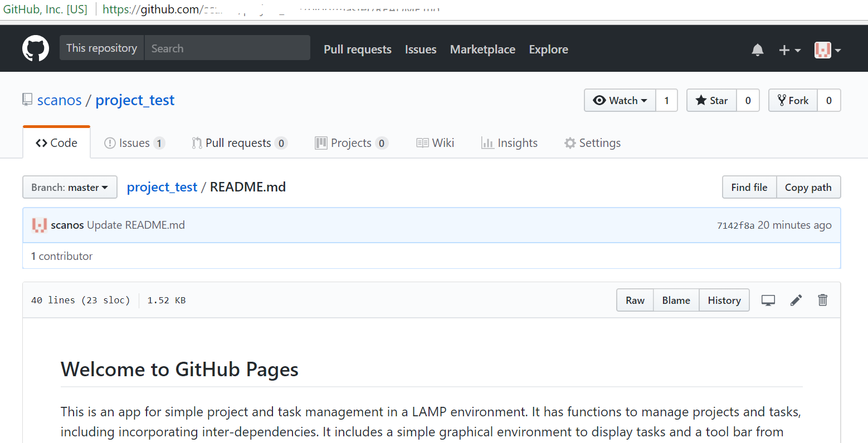868x443 pixels.
Task: Open the GitHub Octocat logo home
Action: tap(36, 48)
